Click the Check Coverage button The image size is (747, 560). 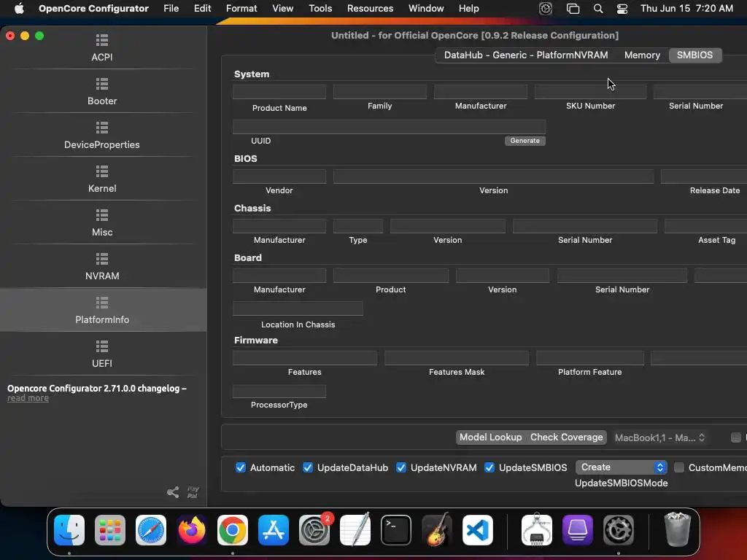click(x=566, y=437)
